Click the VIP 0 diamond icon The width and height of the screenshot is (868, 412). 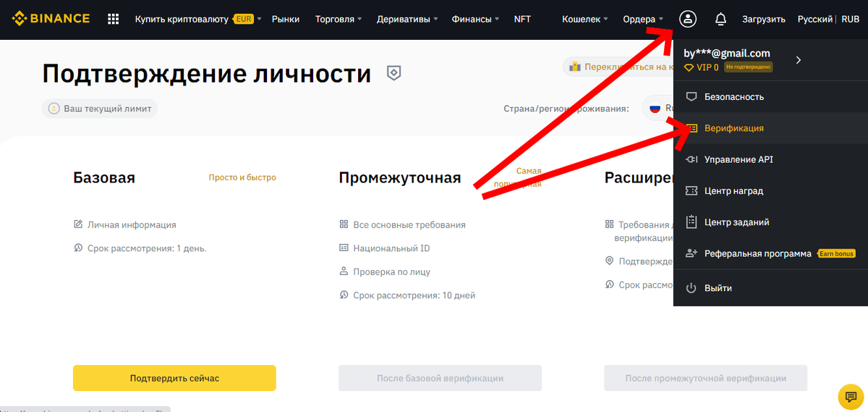click(689, 67)
